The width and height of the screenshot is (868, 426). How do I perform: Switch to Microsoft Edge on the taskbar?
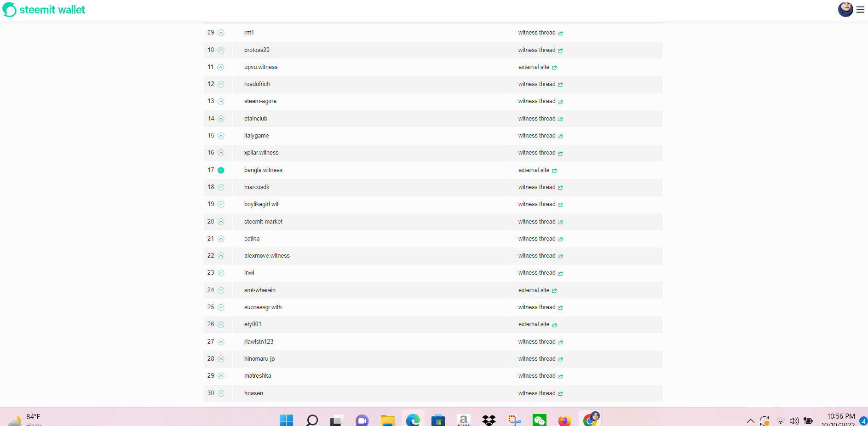click(x=413, y=420)
